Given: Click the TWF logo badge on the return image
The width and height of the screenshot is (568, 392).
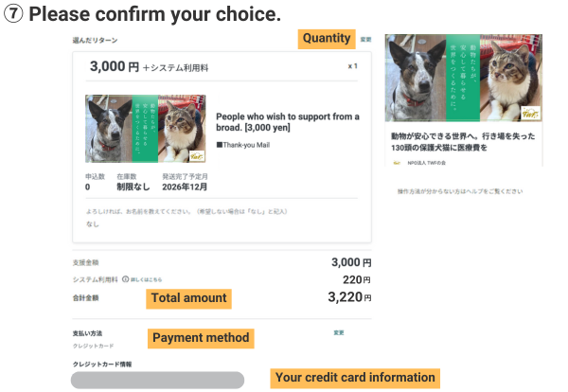Looking at the screenshot, I should click(x=195, y=154).
